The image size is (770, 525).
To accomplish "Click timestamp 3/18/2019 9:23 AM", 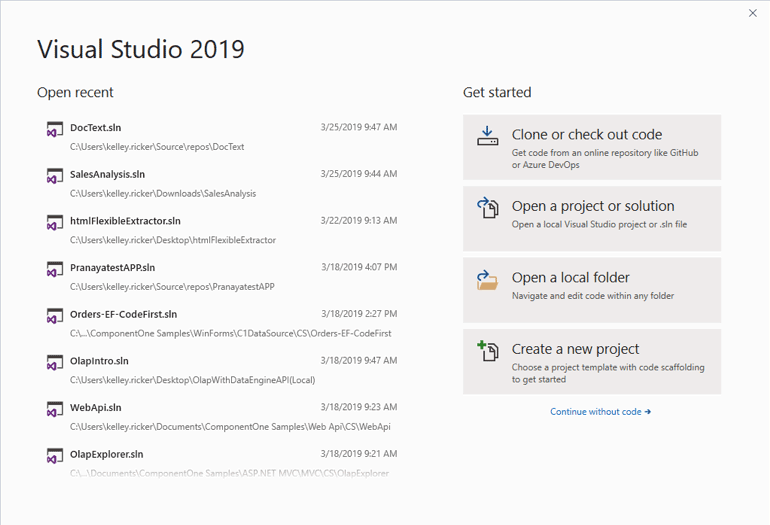I will point(359,407).
